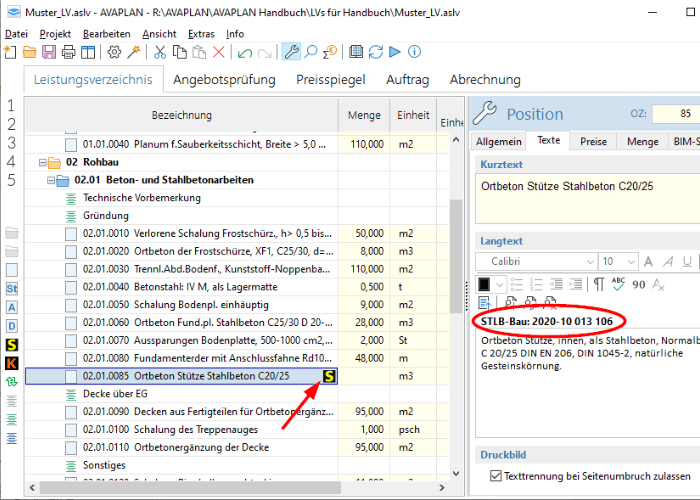Copy selection using the copy icon
700x500 pixels.
point(179,52)
